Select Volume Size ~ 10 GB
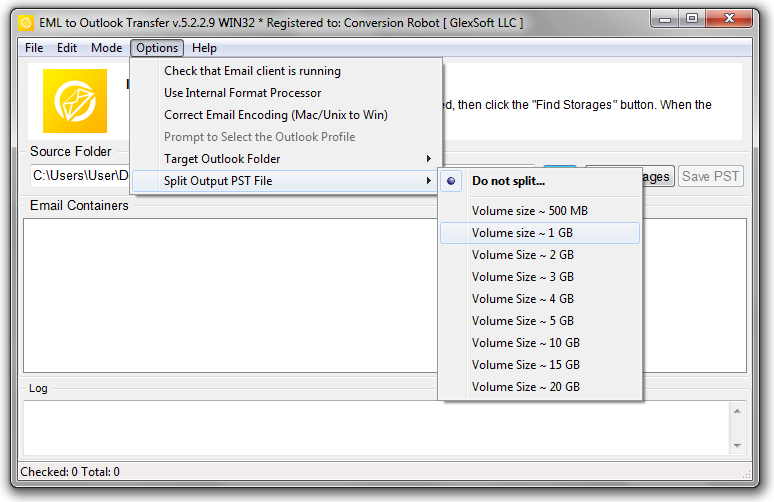Viewport: 774px width, 502px height. [540, 343]
